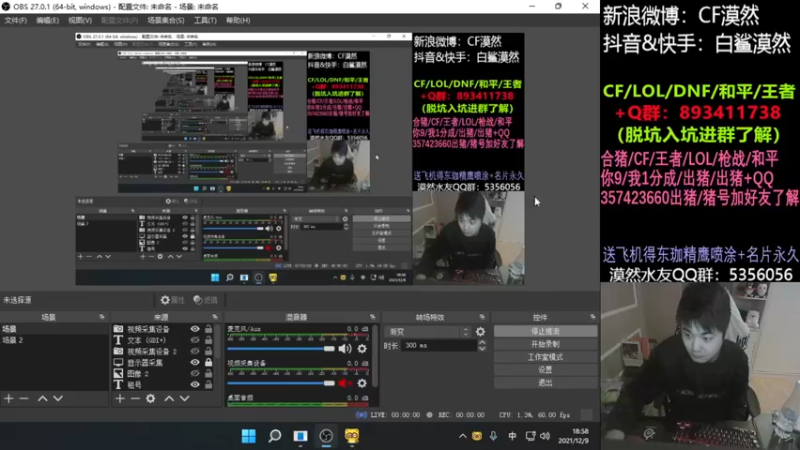Remove the selected scene with the minus icon
Image resolution: width=800 pixels, height=450 pixels.
24,398
